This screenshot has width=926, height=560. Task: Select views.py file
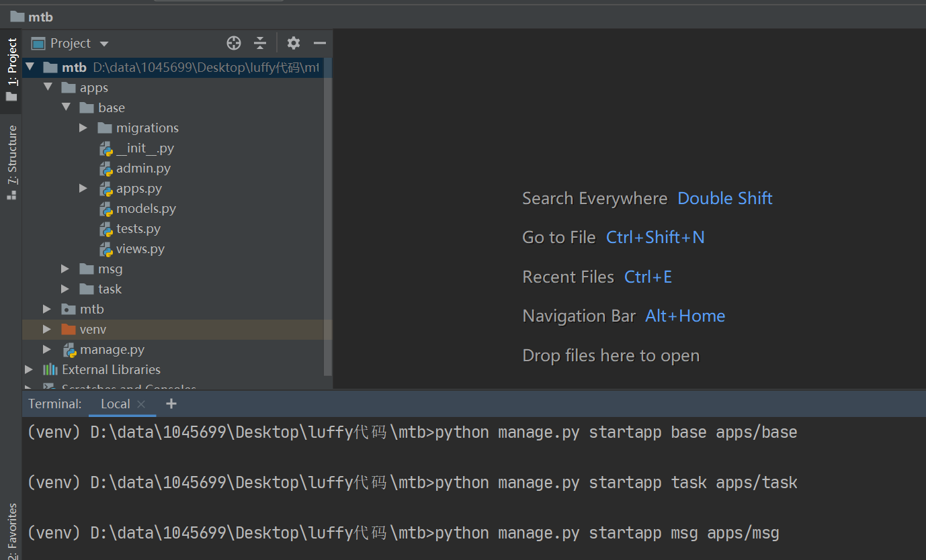point(140,248)
